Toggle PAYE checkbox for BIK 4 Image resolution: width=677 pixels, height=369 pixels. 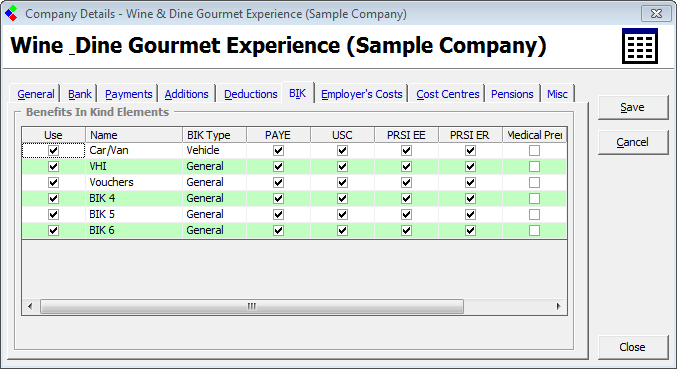(x=278, y=199)
